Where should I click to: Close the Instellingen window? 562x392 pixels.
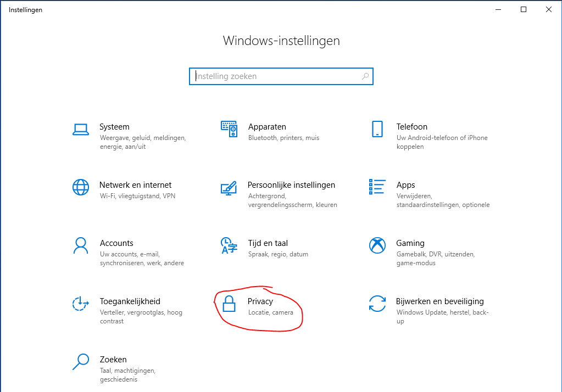549,10
